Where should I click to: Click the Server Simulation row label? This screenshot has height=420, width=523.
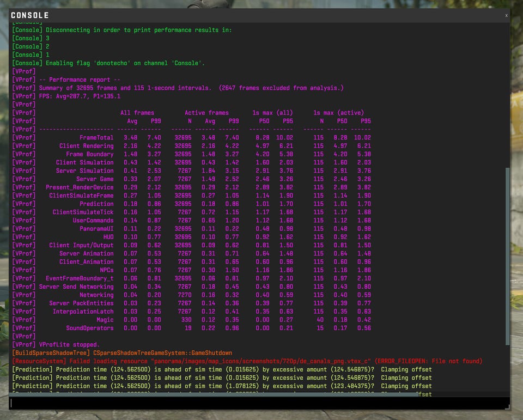point(85,171)
